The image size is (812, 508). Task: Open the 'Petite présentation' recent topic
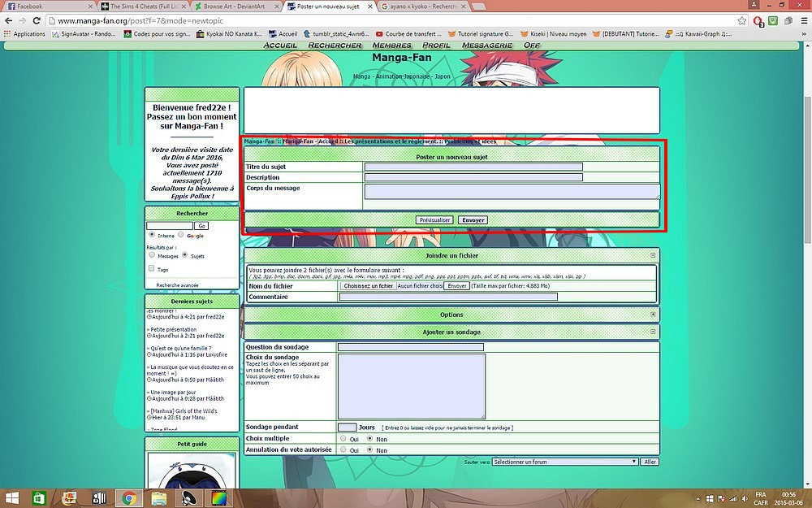(174, 330)
